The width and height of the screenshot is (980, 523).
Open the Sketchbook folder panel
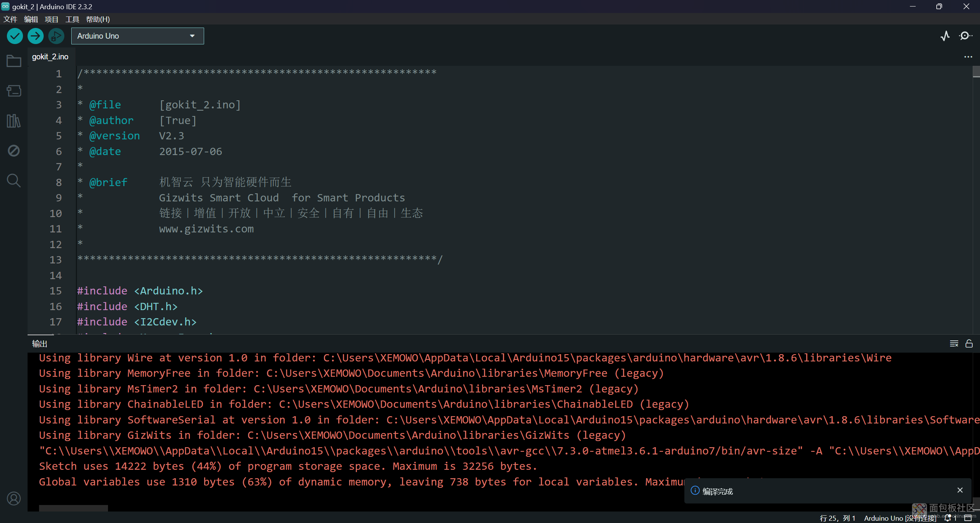14,61
